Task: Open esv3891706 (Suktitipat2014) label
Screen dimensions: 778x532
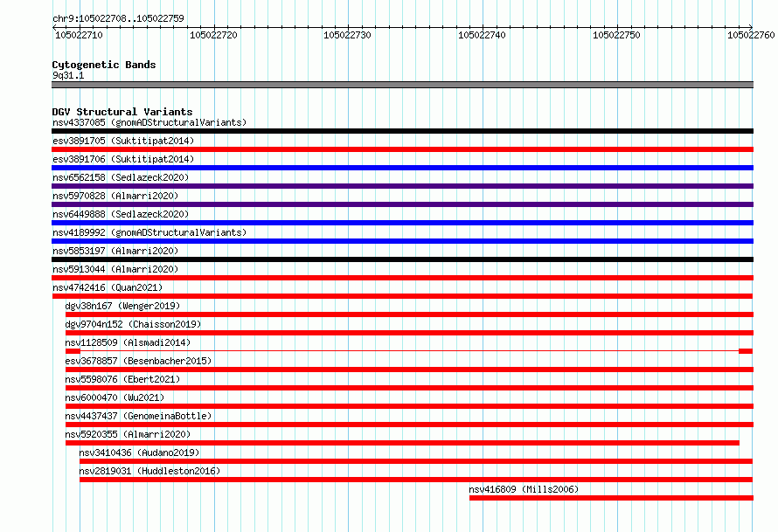Action: 123,159
